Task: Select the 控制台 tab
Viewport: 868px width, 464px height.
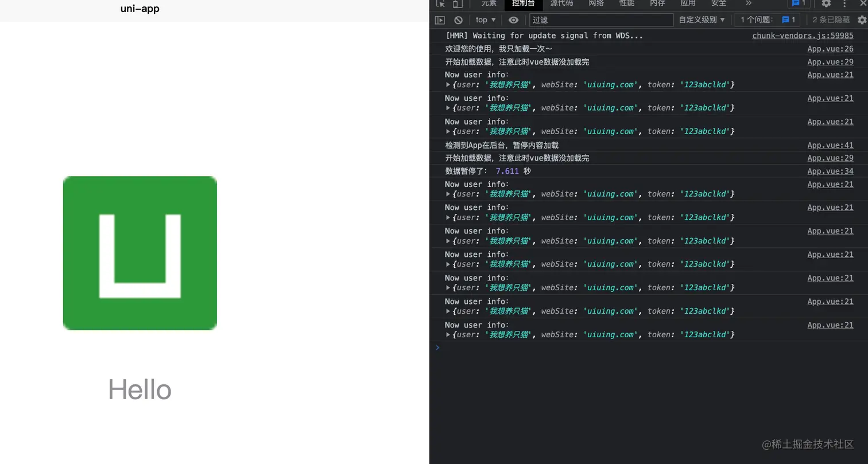Action: click(524, 3)
